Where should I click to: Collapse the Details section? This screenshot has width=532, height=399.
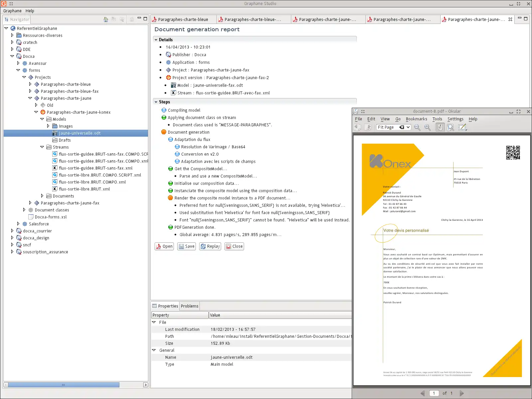tap(156, 40)
